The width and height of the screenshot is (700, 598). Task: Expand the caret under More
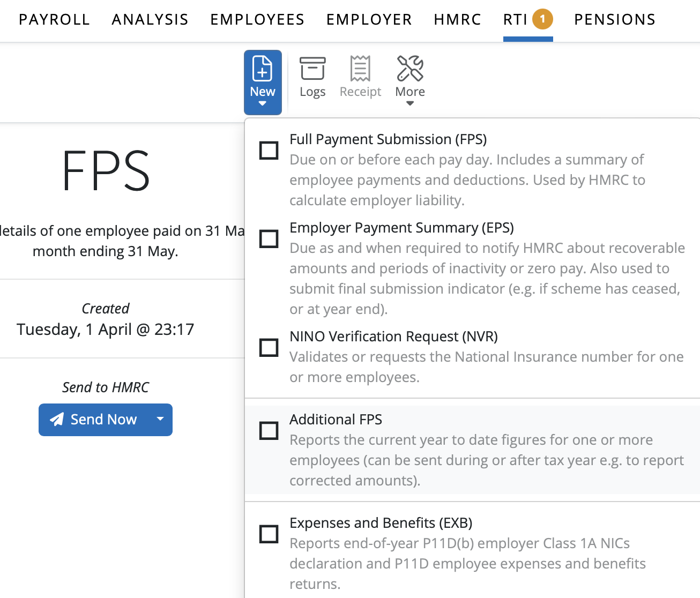point(410,103)
